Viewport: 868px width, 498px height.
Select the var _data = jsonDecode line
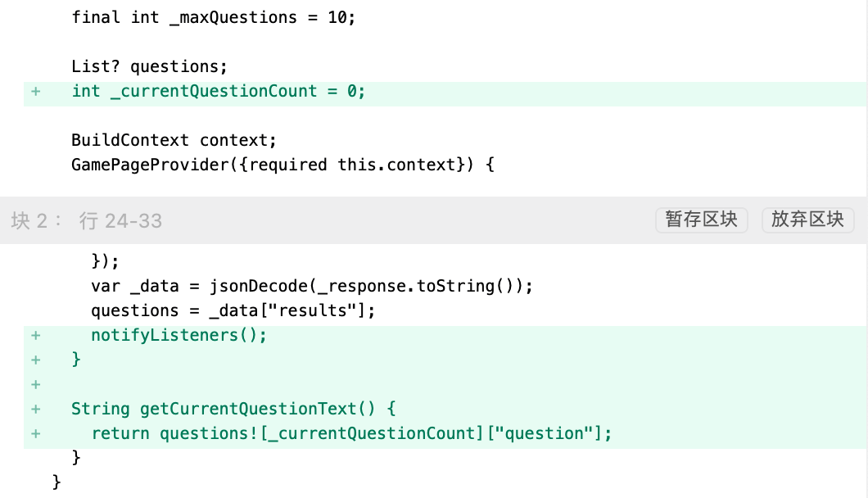click(312, 286)
